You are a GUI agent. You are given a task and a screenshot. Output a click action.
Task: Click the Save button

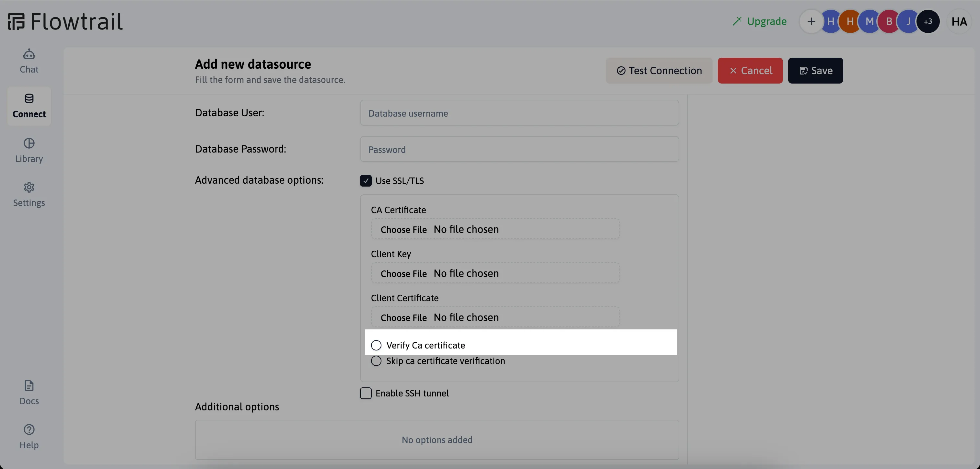pos(816,71)
